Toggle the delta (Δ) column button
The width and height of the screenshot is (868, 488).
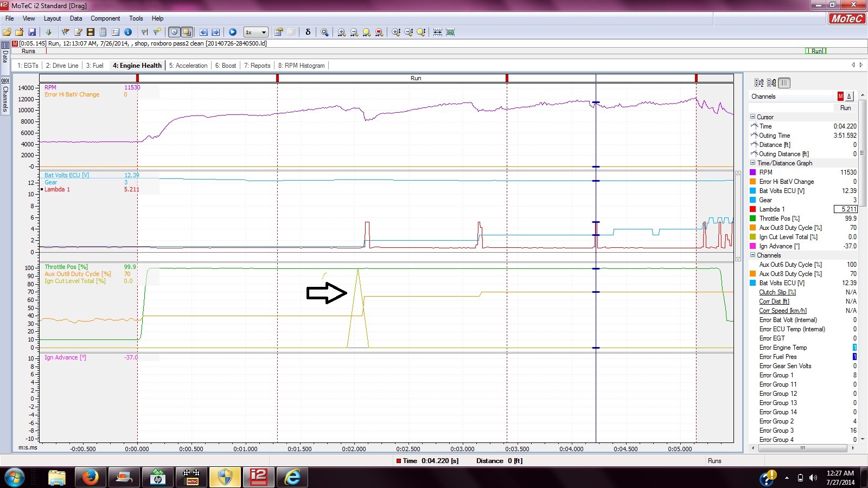849,97
